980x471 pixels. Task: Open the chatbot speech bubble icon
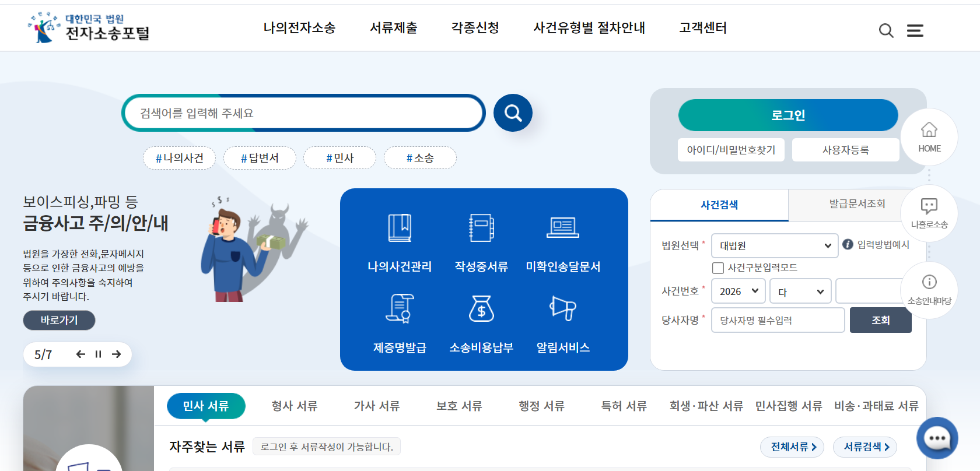(937, 438)
